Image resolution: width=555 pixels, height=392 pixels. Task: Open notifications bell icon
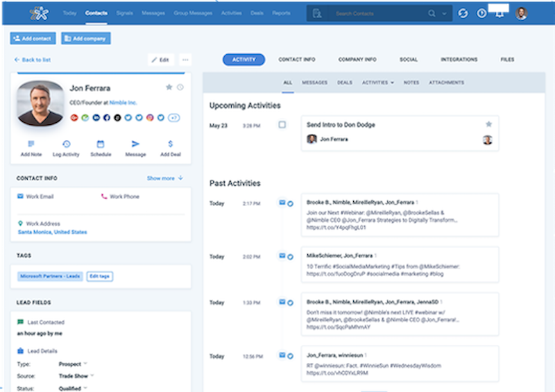coord(499,14)
